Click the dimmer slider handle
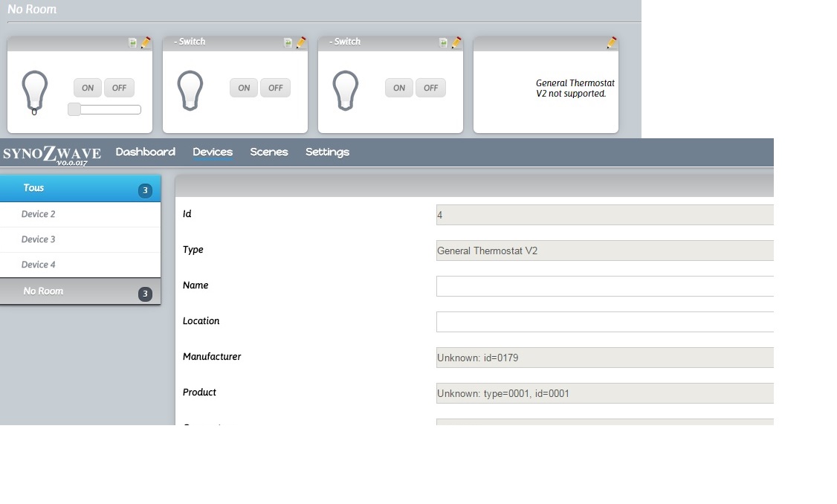837x504 pixels. tap(74, 109)
